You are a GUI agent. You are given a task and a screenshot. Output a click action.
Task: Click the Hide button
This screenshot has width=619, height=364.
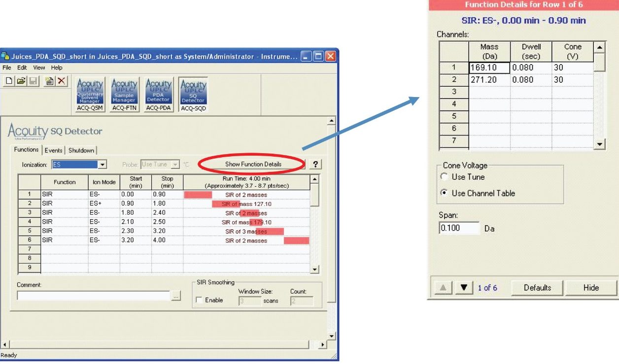tap(591, 288)
